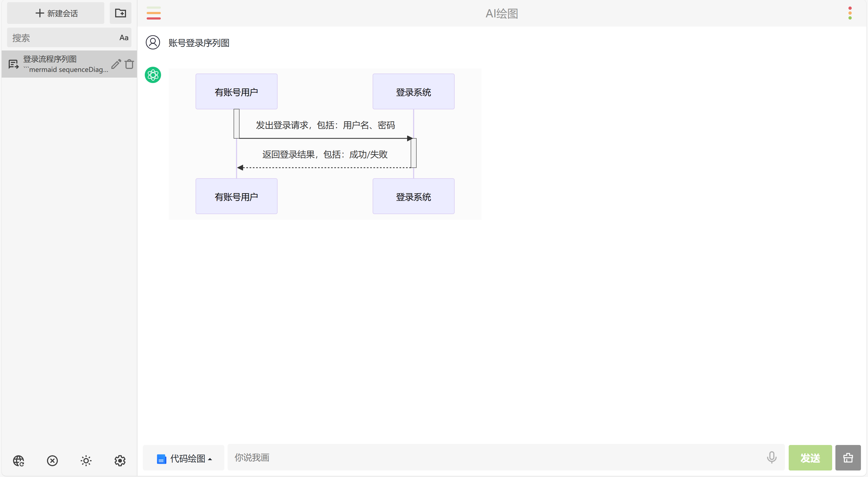Click the microphone voice input icon
Image resolution: width=868 pixels, height=477 pixels.
click(771, 457)
